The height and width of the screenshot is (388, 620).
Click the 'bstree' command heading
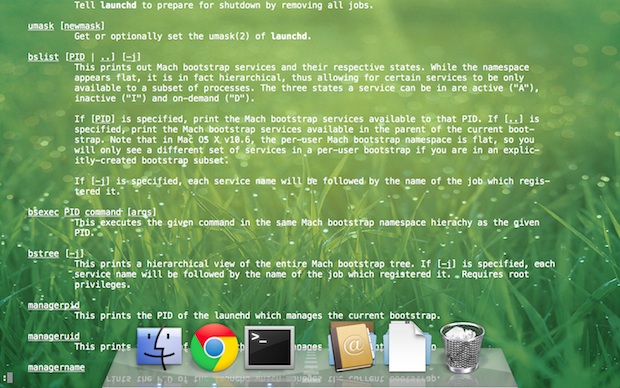pos(43,254)
